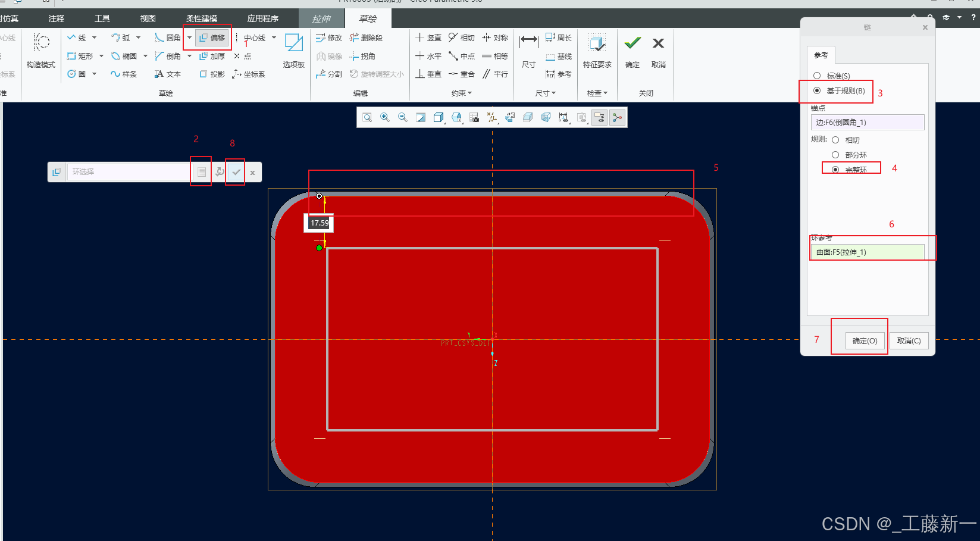Viewport: 980px width, 541px height.
Task: Click the 修改 (Modify) edit tool
Action: tap(329, 37)
